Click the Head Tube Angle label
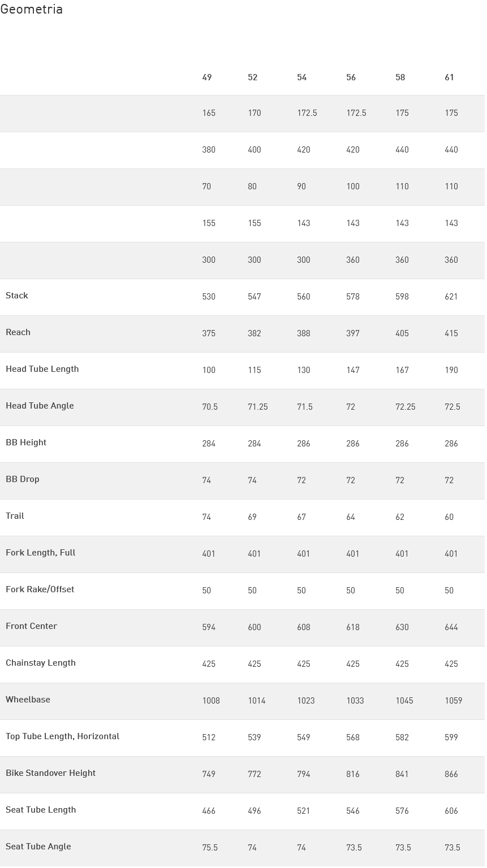This screenshot has height=868, width=487. coord(40,406)
